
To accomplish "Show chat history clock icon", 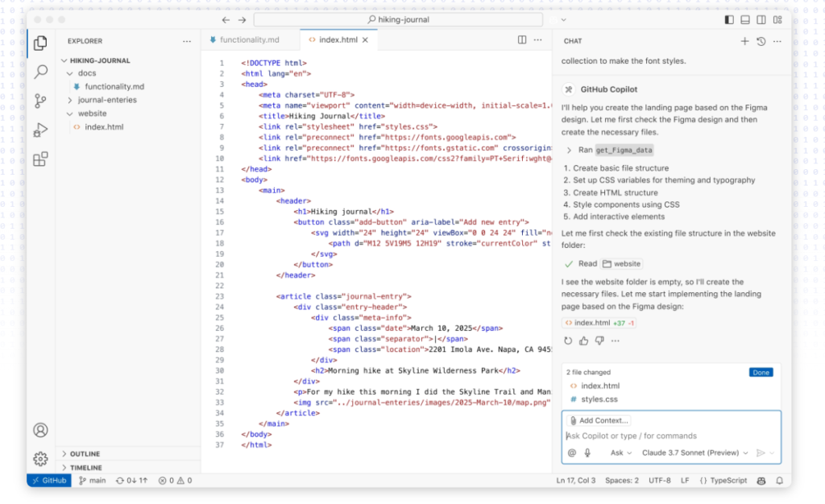I will point(761,41).
